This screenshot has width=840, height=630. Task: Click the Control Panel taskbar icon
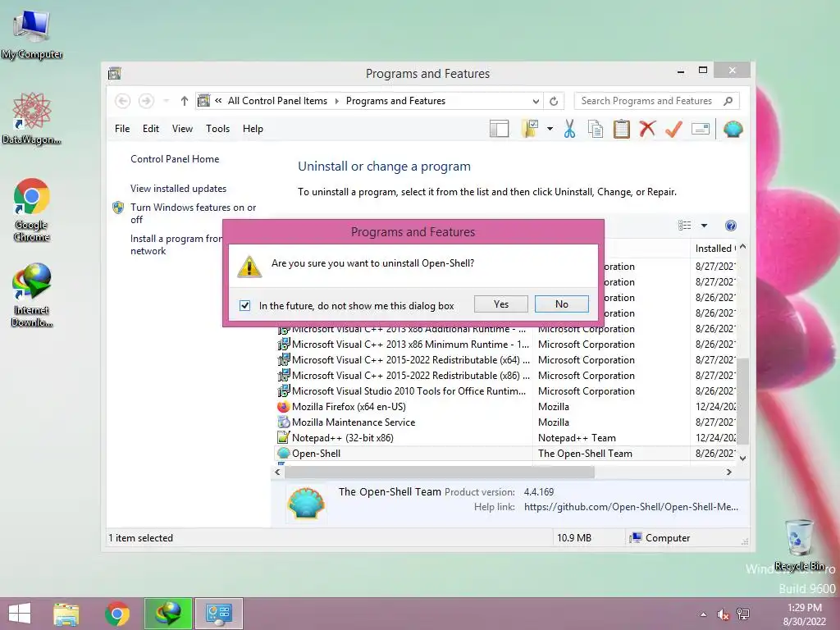pyautogui.click(x=218, y=614)
